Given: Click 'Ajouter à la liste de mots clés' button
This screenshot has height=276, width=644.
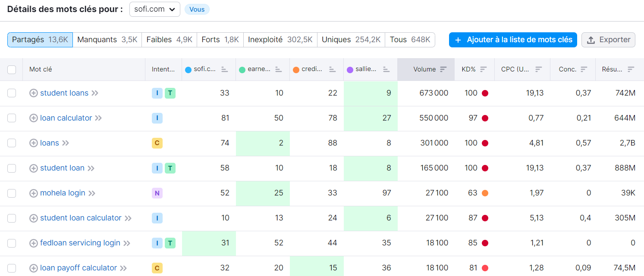Looking at the screenshot, I should (513, 40).
